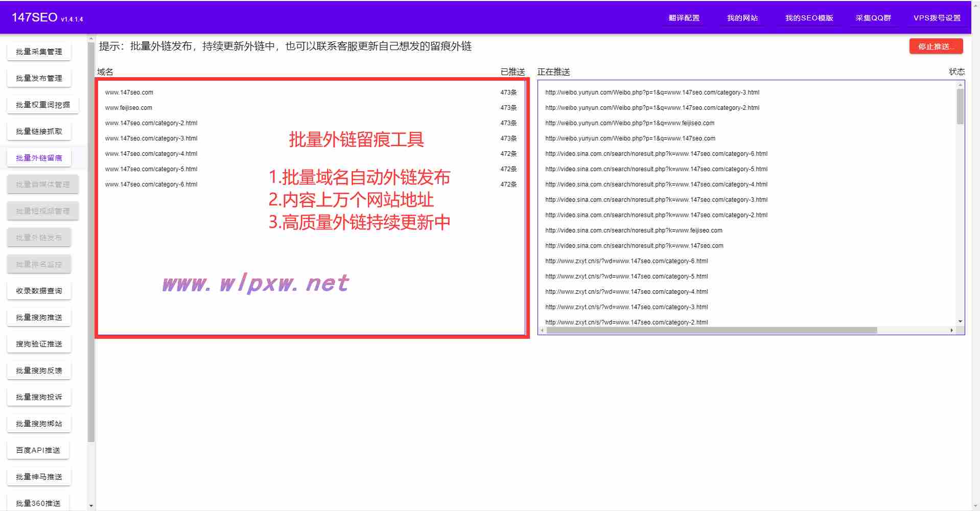Click 正在推送 column header

coord(553,72)
